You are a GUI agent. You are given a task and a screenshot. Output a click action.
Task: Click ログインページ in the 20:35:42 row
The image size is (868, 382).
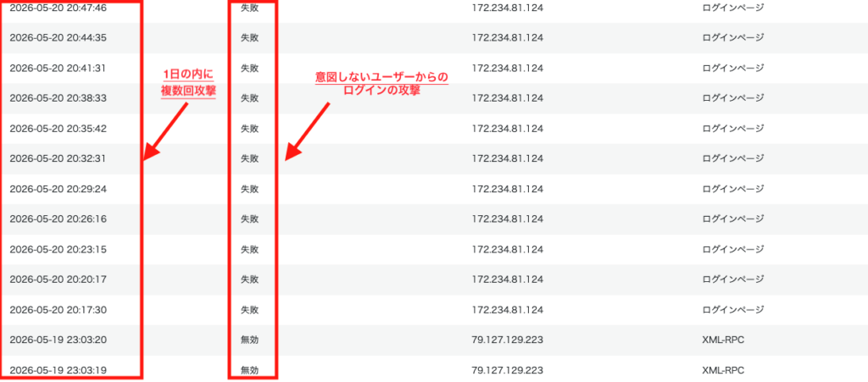click(733, 128)
